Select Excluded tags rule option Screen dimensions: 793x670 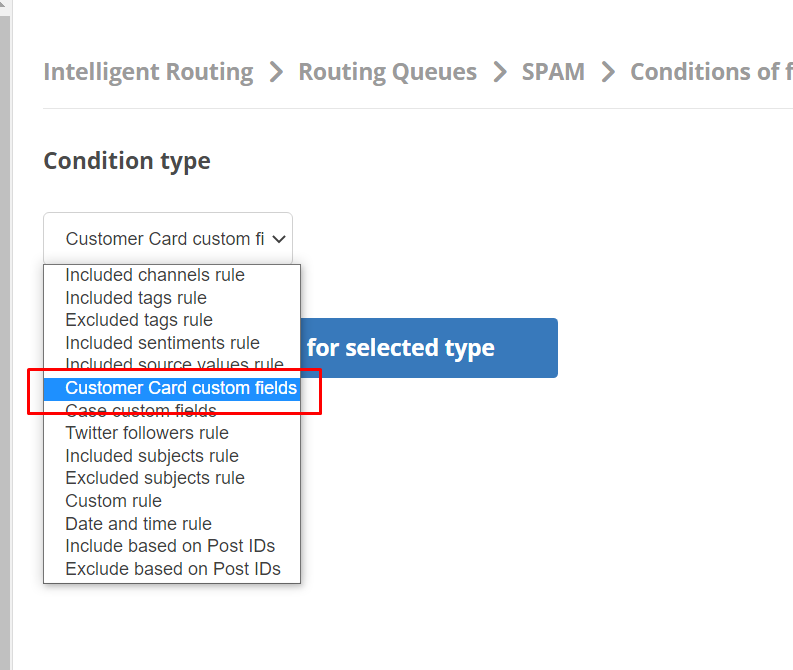(x=172, y=320)
